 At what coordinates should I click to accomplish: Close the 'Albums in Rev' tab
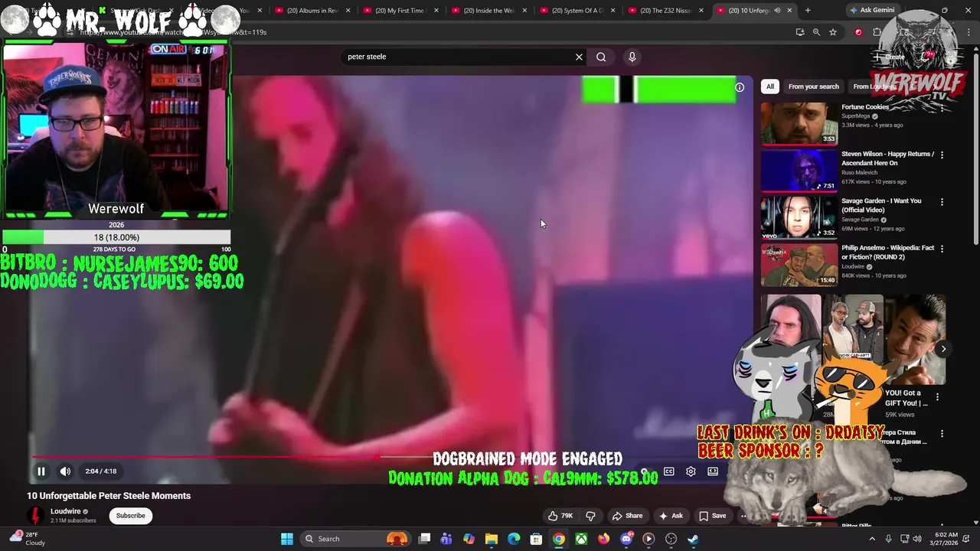(348, 11)
